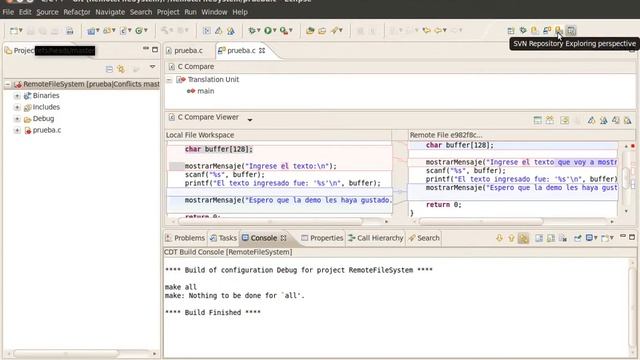Expand the Debug folder node
Screen dimensions: 640x360
point(17,119)
